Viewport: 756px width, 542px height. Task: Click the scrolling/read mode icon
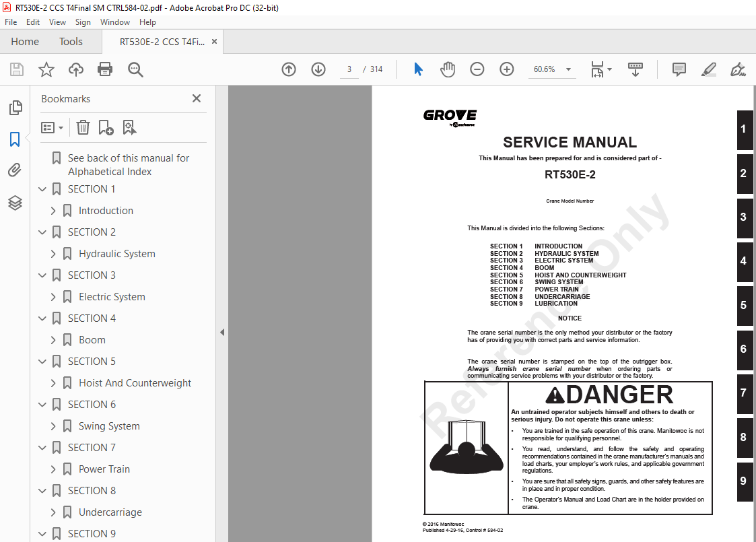tap(635, 69)
